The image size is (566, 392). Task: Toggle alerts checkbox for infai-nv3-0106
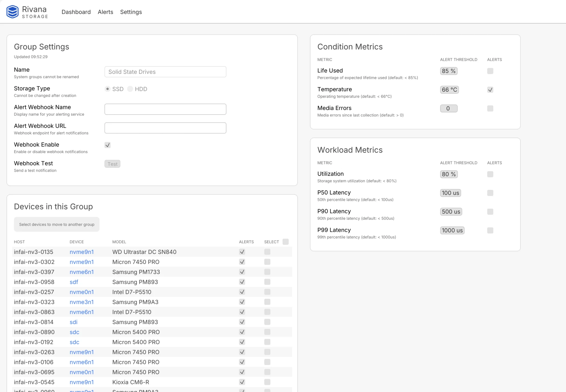click(x=242, y=362)
